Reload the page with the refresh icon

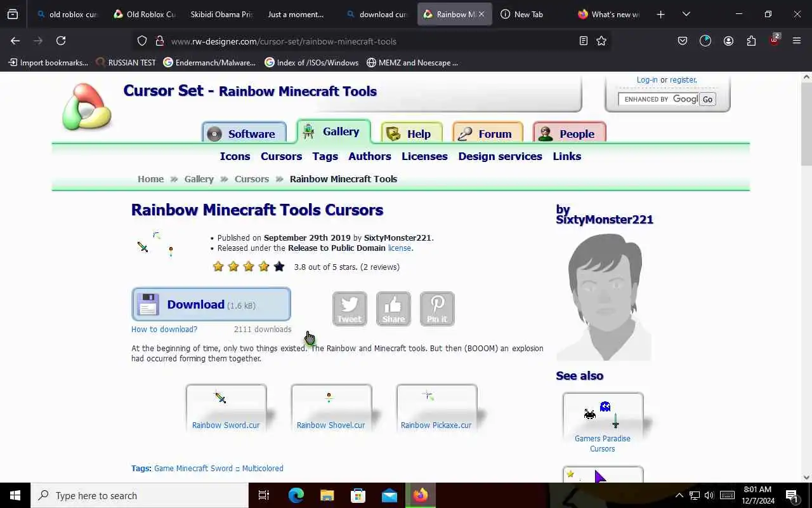[x=61, y=41]
